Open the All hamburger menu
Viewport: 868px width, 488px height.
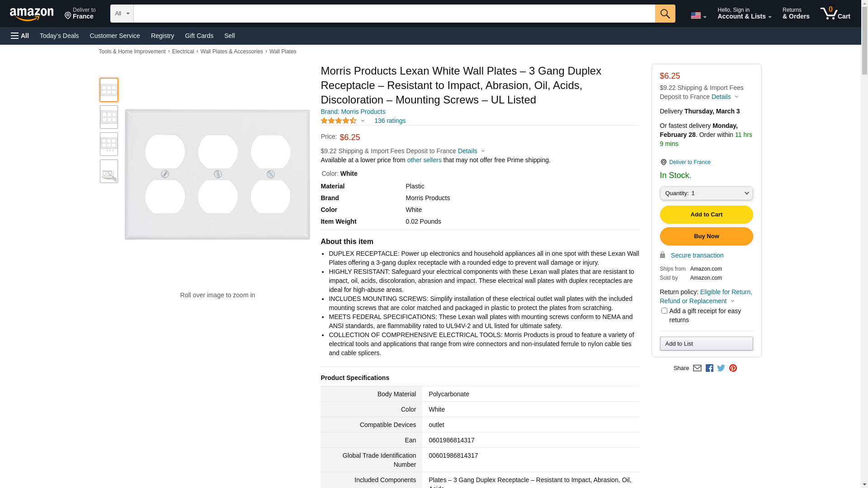[20, 36]
